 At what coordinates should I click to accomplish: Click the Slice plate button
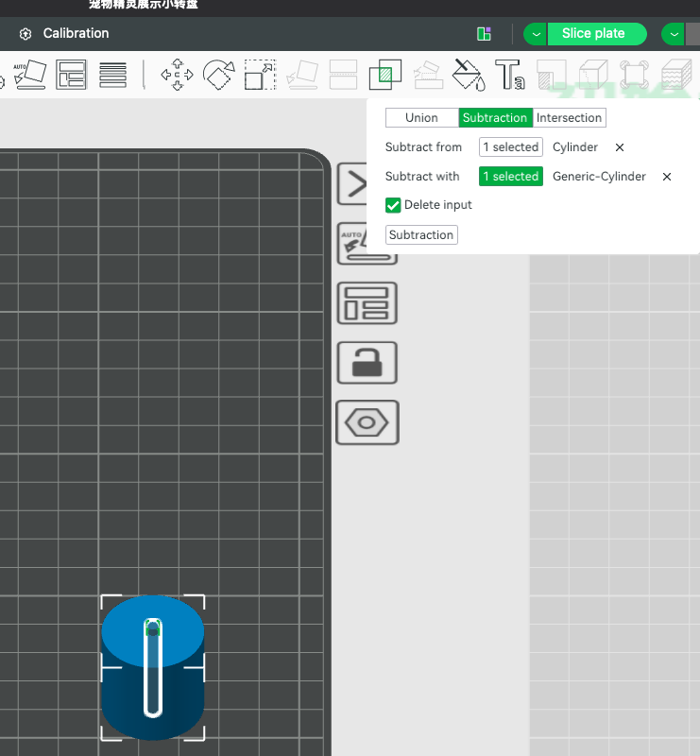(593, 34)
